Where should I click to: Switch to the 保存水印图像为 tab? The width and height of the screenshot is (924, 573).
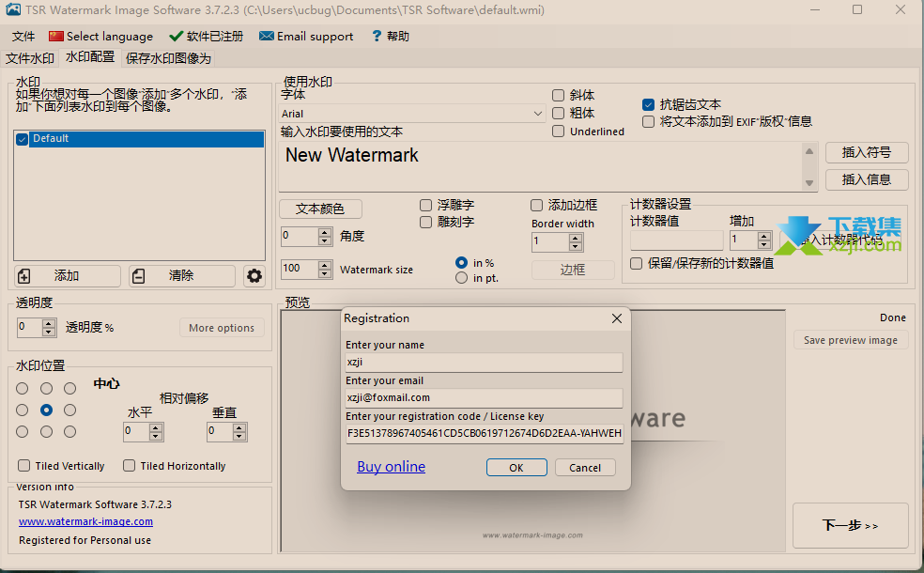tap(168, 58)
